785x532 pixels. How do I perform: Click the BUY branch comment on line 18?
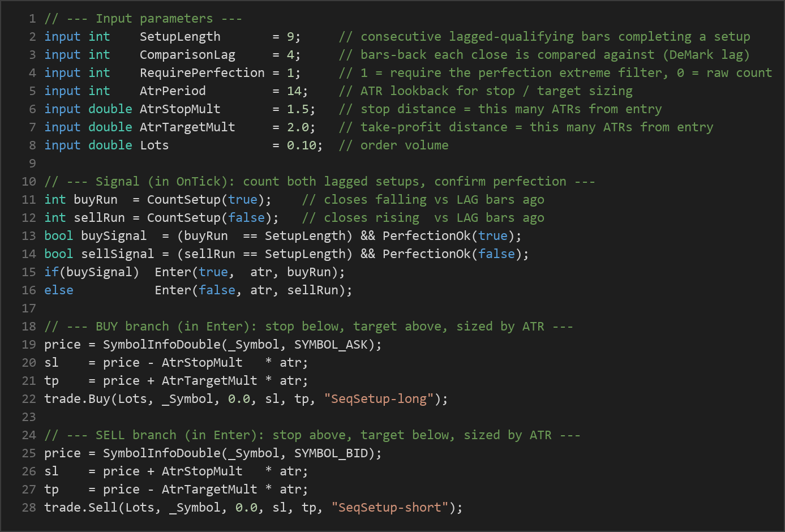tap(308, 327)
